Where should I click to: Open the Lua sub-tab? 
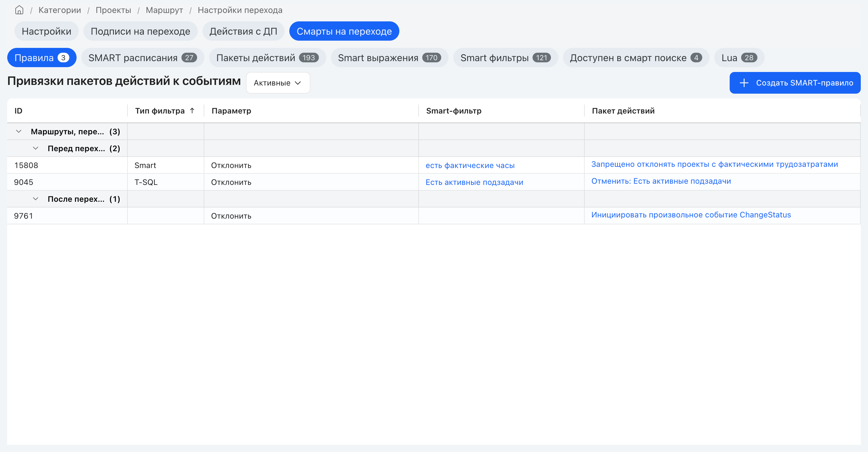coord(739,58)
